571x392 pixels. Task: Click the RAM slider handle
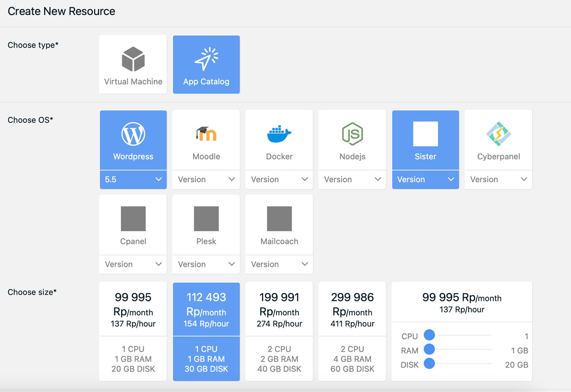[429, 350]
